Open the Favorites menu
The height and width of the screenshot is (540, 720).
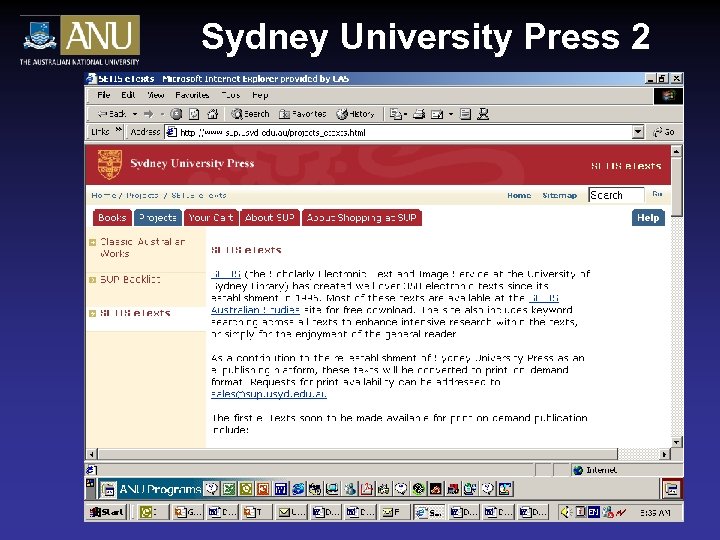192,95
